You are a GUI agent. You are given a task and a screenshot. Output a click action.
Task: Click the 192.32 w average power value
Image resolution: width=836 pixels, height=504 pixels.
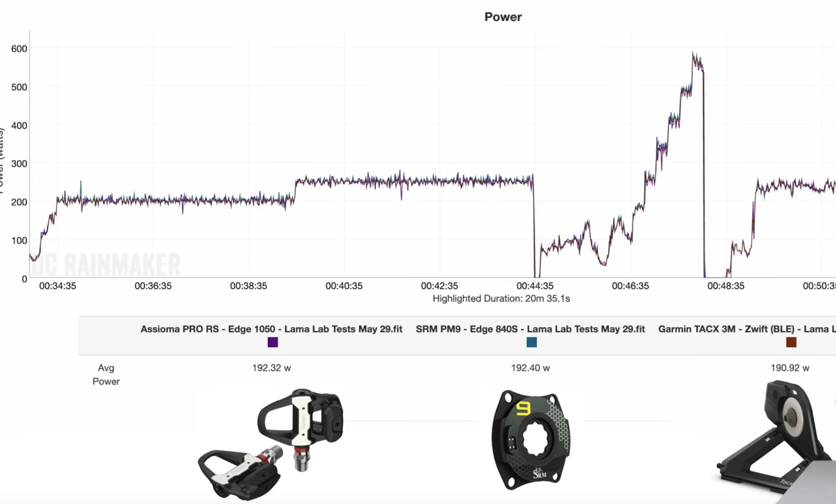pos(271,367)
